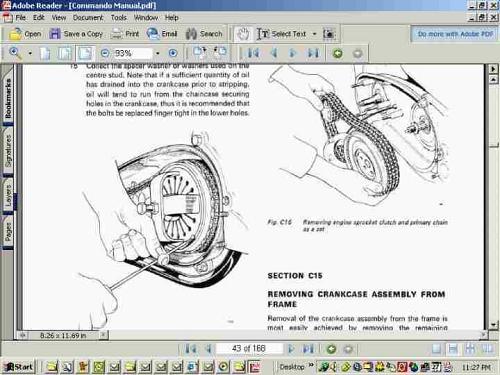Open a file with the Open button
Image resolution: width=500 pixels, height=375 pixels.
click(x=25, y=34)
